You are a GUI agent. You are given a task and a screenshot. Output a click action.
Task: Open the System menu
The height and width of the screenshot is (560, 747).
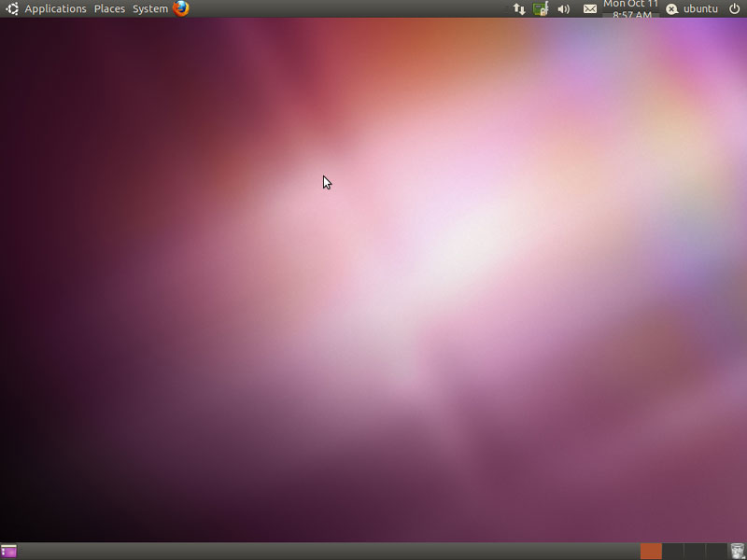pyautogui.click(x=150, y=8)
